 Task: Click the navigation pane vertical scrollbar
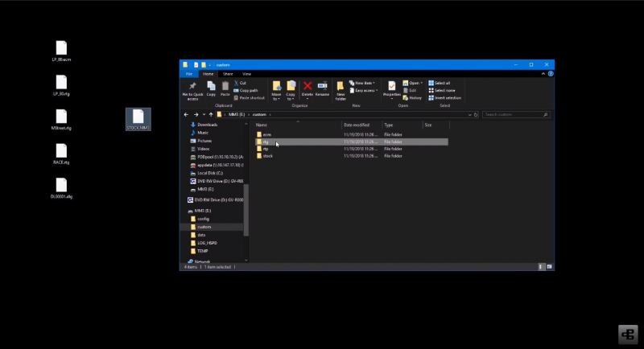tap(246, 209)
